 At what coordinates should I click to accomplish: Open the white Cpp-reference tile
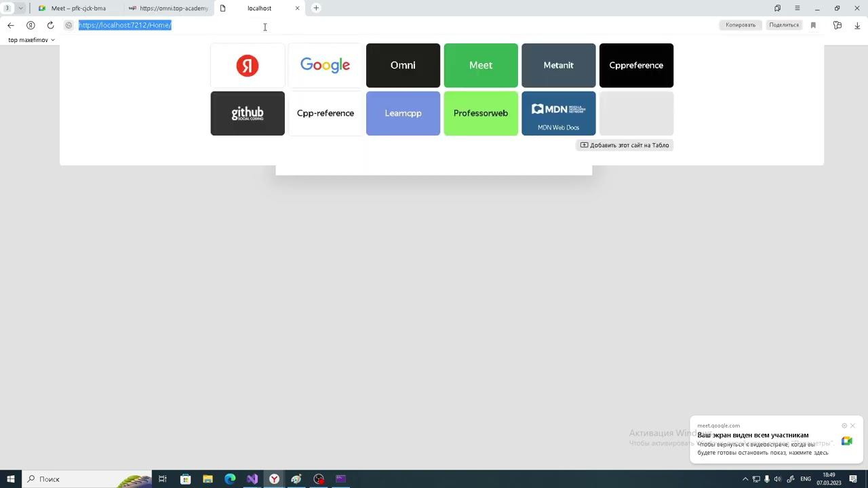(x=325, y=113)
